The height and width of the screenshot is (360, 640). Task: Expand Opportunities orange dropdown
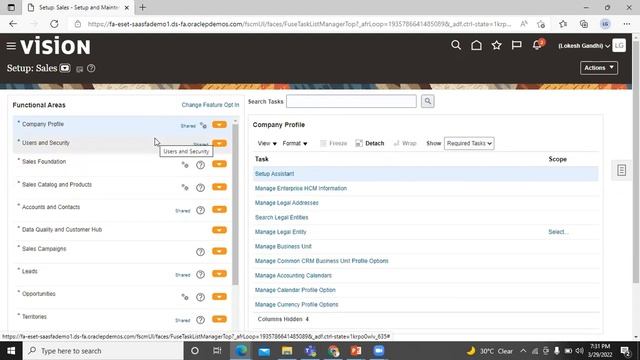tap(219, 296)
